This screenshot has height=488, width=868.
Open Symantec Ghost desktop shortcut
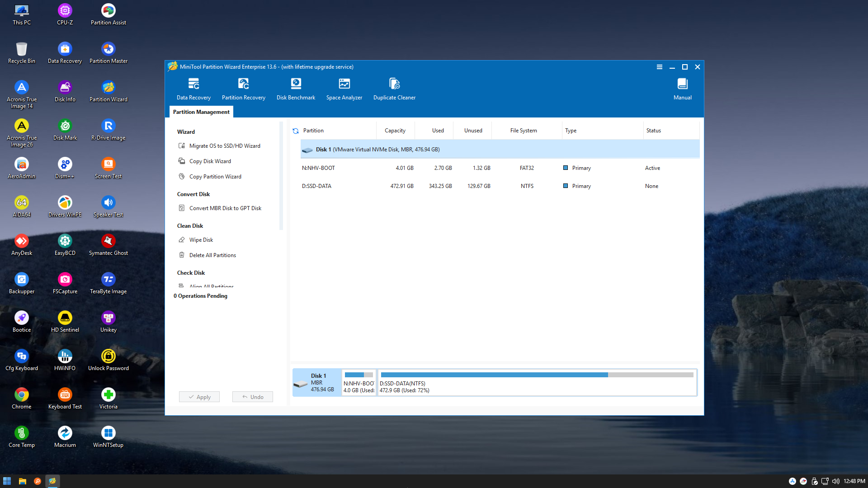pyautogui.click(x=108, y=245)
